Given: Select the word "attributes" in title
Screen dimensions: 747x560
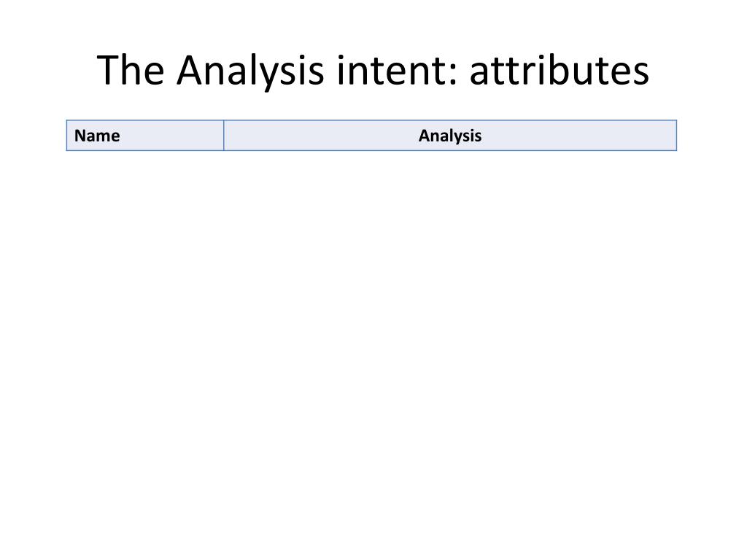Looking at the screenshot, I should pos(560,69).
